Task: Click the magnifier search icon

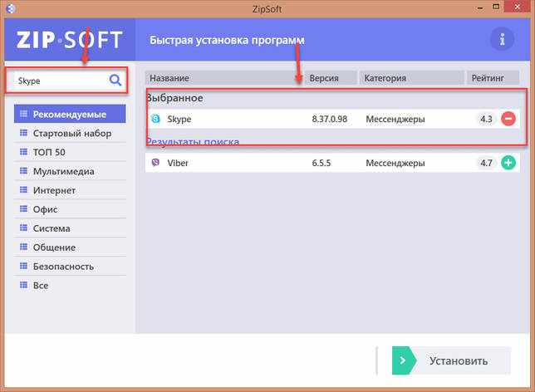Action: pyautogui.click(x=115, y=81)
